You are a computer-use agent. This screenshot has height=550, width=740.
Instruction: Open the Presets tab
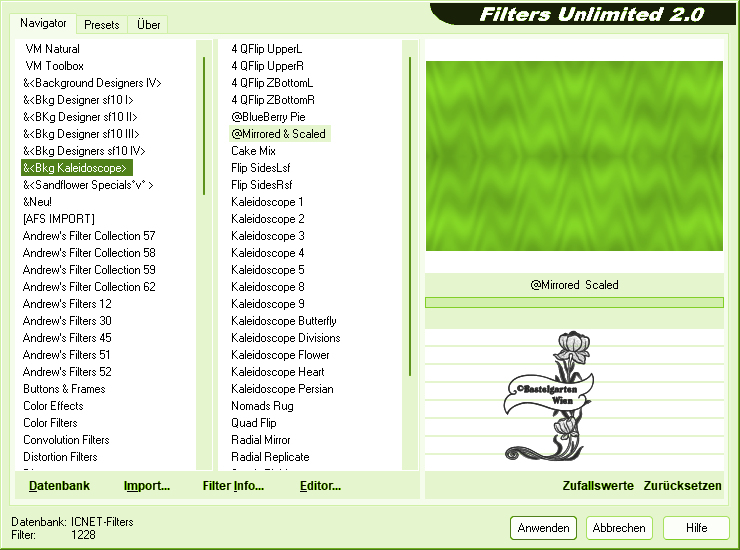101,25
